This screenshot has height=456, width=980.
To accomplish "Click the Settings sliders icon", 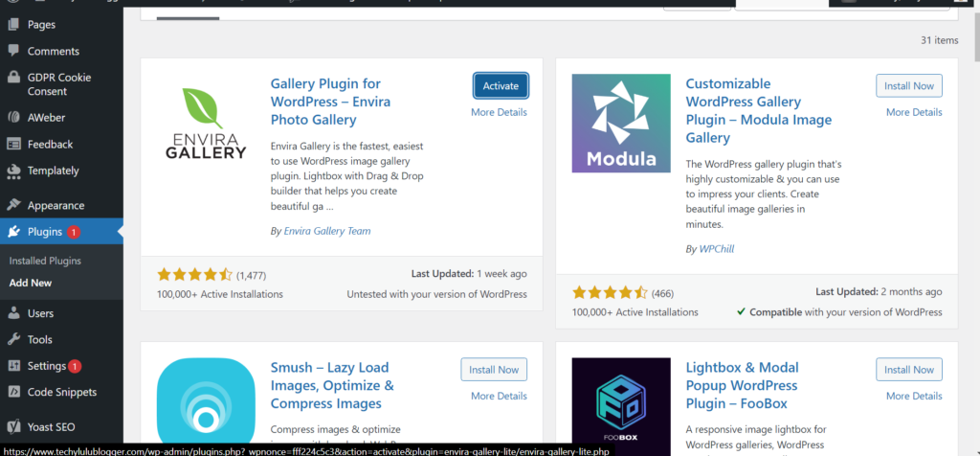I will [x=13, y=366].
